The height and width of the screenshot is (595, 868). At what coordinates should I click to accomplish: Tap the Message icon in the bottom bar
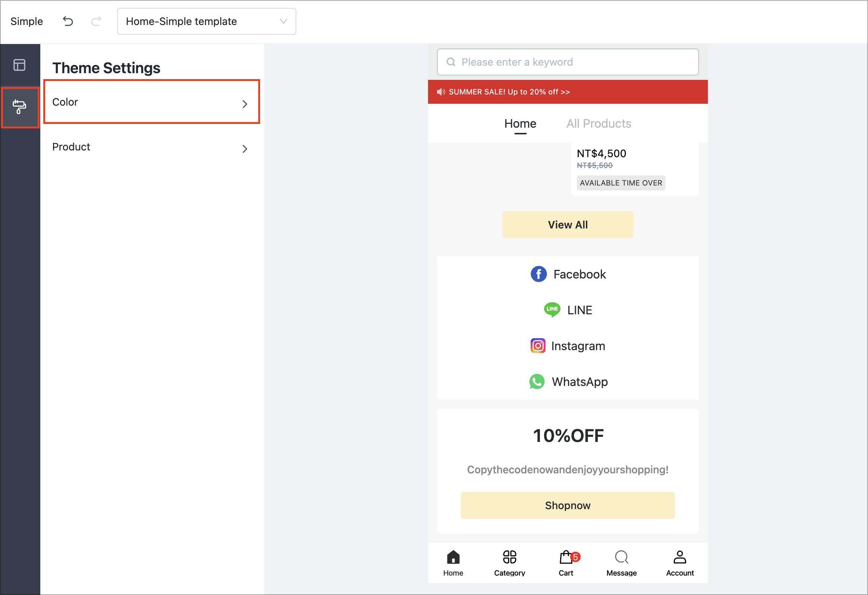click(x=621, y=557)
